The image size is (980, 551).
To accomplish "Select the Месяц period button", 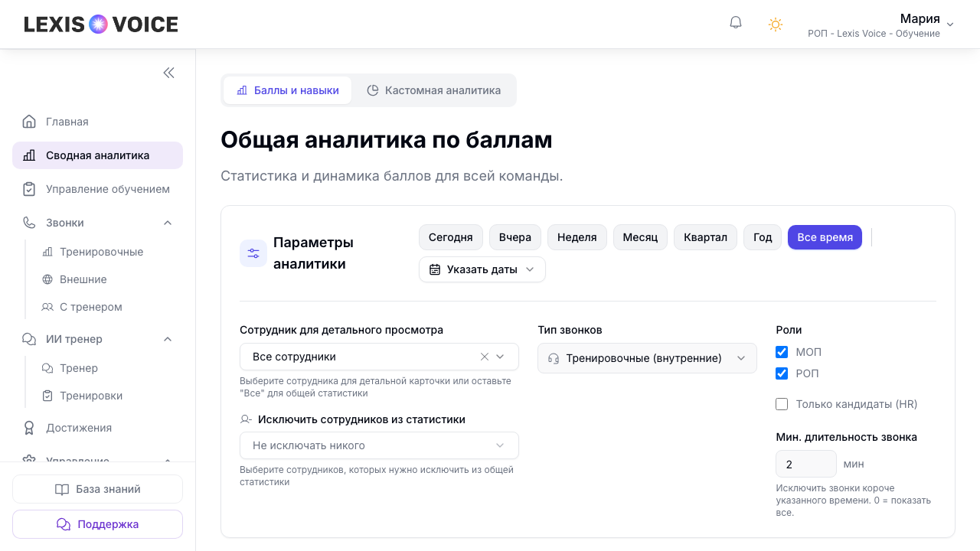I will pyautogui.click(x=641, y=237).
